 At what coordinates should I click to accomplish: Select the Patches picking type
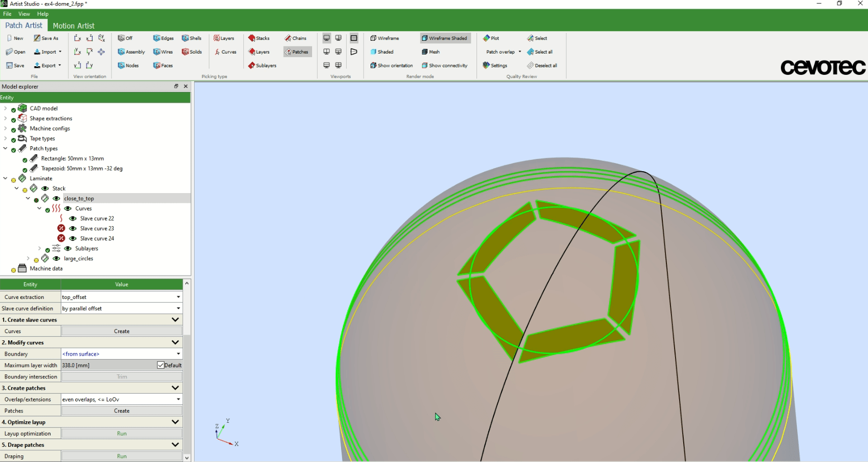click(297, 52)
